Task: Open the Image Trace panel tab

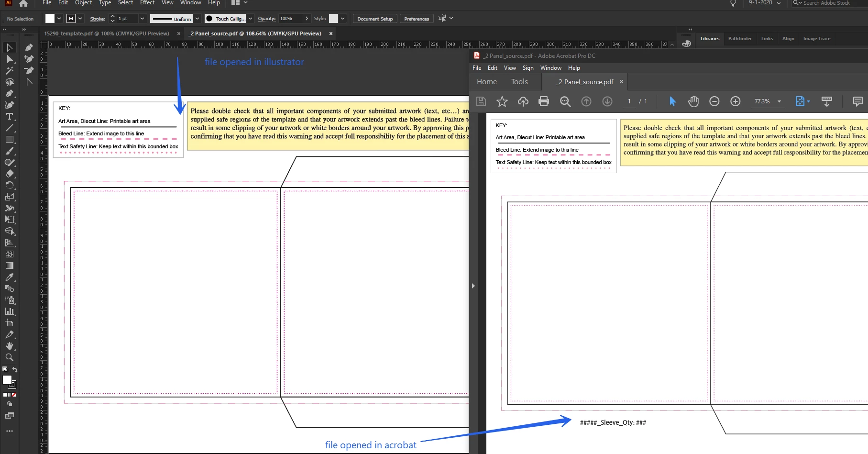Action: (817, 39)
